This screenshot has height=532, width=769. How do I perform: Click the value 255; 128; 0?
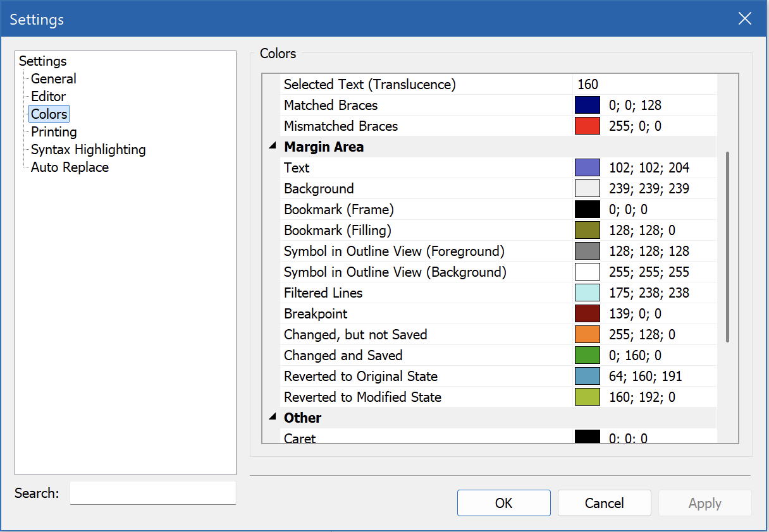(x=642, y=334)
